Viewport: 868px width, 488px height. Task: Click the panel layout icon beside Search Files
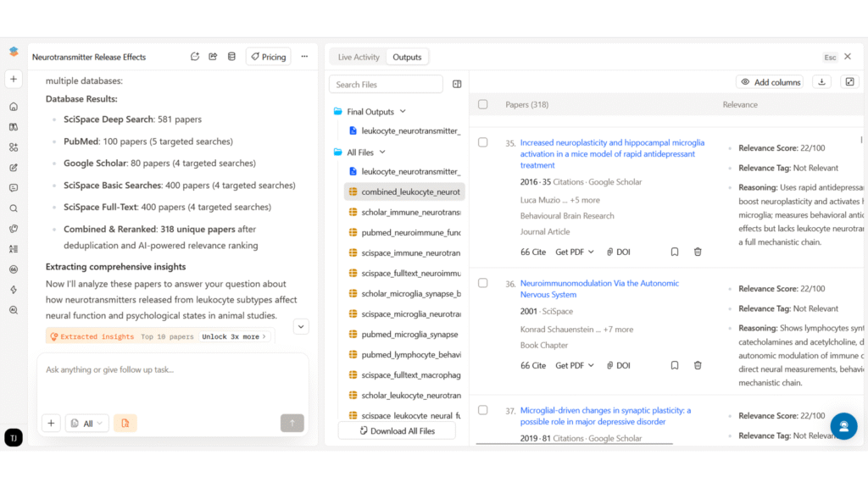click(457, 85)
